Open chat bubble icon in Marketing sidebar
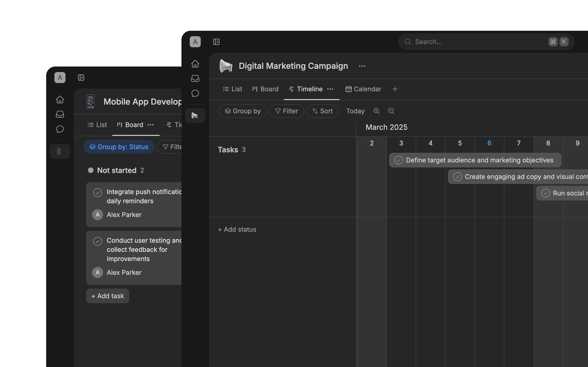This screenshot has height=367, width=588. (x=195, y=93)
